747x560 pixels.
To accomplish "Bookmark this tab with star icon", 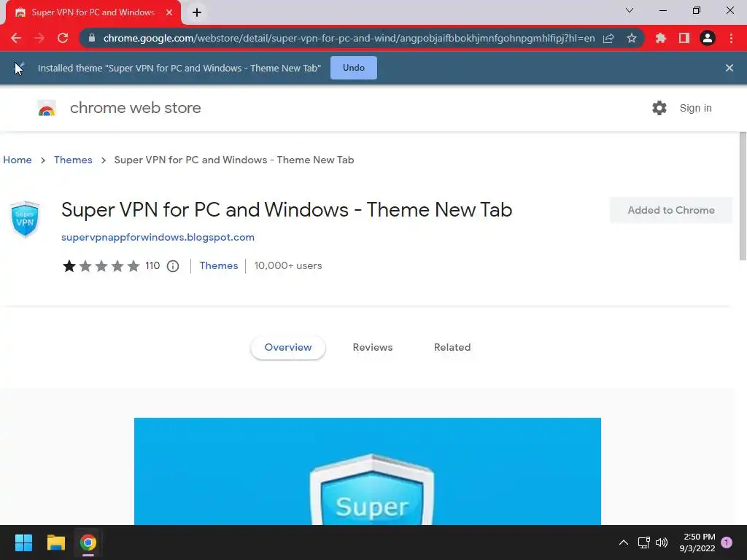I will (x=632, y=38).
